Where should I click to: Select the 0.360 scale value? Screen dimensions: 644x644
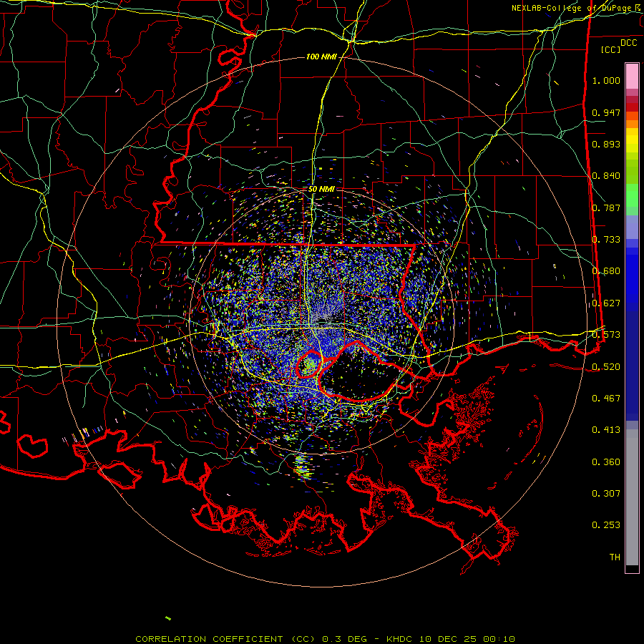[x=606, y=462]
